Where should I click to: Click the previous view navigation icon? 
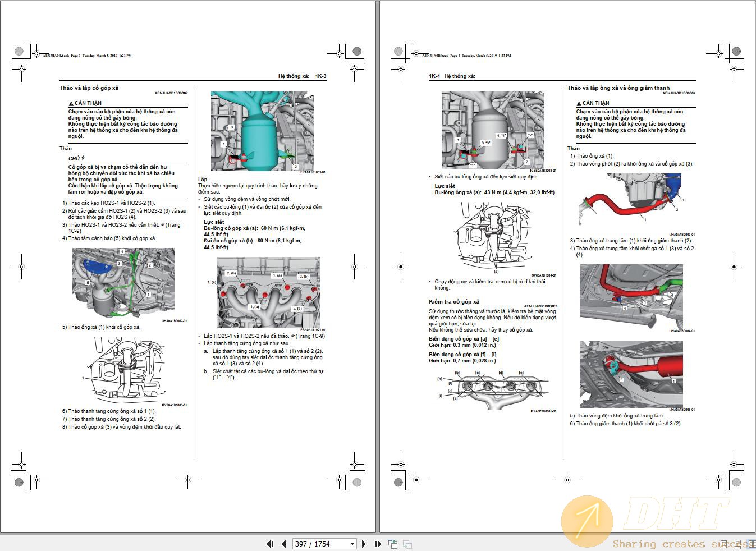[393, 544]
